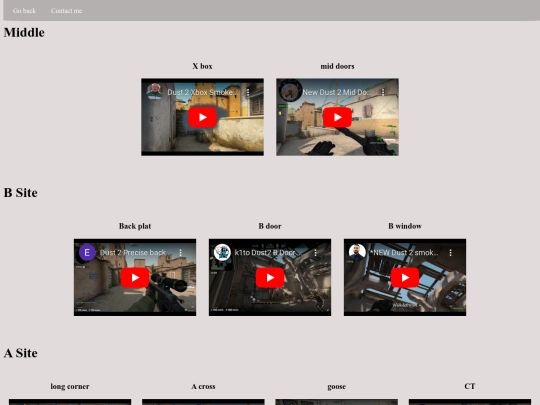540x405 pixels.
Task: Click the X box label
Action: coord(202,66)
